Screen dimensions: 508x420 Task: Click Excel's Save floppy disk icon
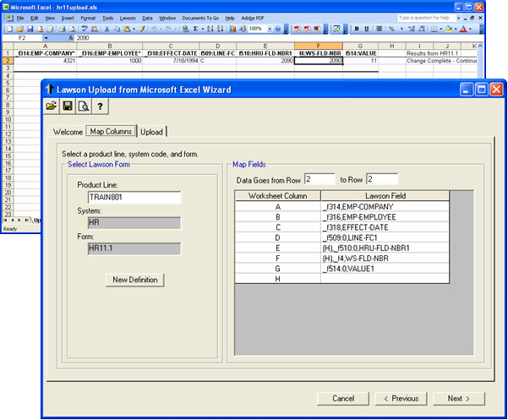(30, 29)
